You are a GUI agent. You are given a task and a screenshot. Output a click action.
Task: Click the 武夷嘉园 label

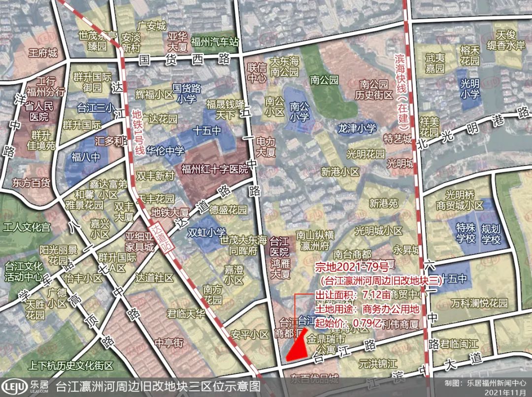[435, 63]
